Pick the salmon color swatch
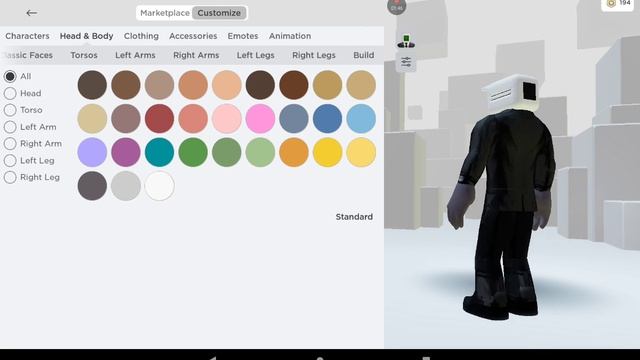This screenshot has width=640, height=360. pyautogui.click(x=193, y=119)
